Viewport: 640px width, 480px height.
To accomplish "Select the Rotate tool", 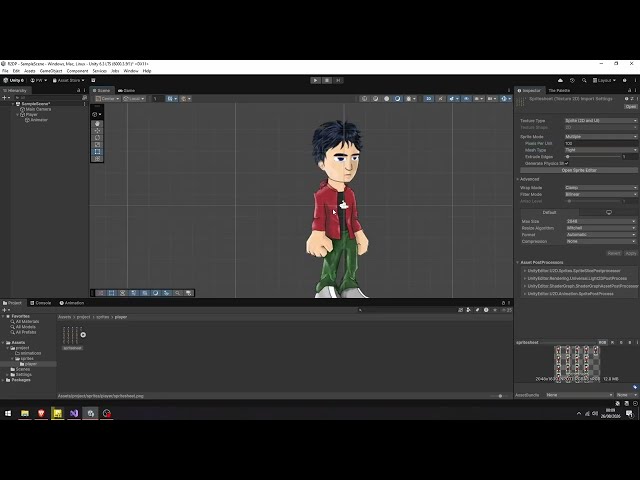I will pos(97,138).
